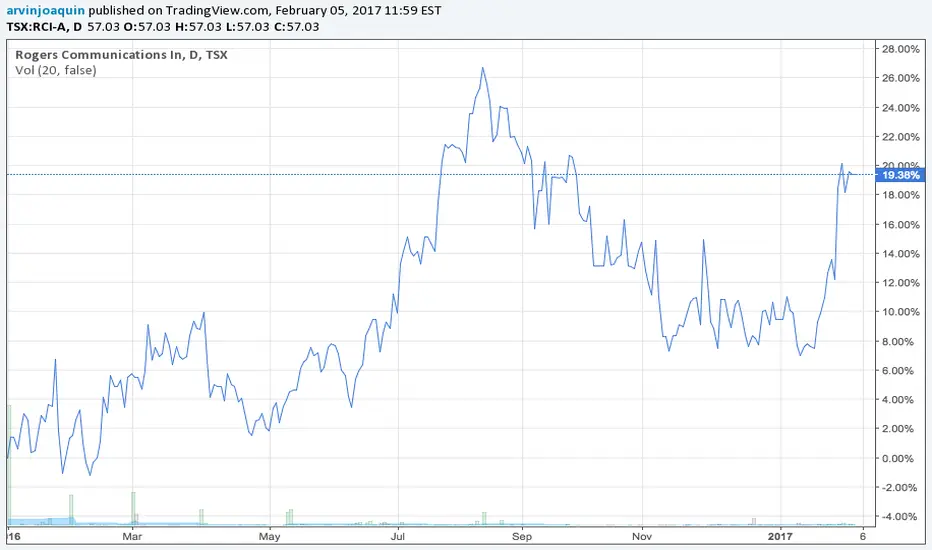Click the 6 date label on time axis
The width and height of the screenshot is (932, 550).
tap(863, 537)
